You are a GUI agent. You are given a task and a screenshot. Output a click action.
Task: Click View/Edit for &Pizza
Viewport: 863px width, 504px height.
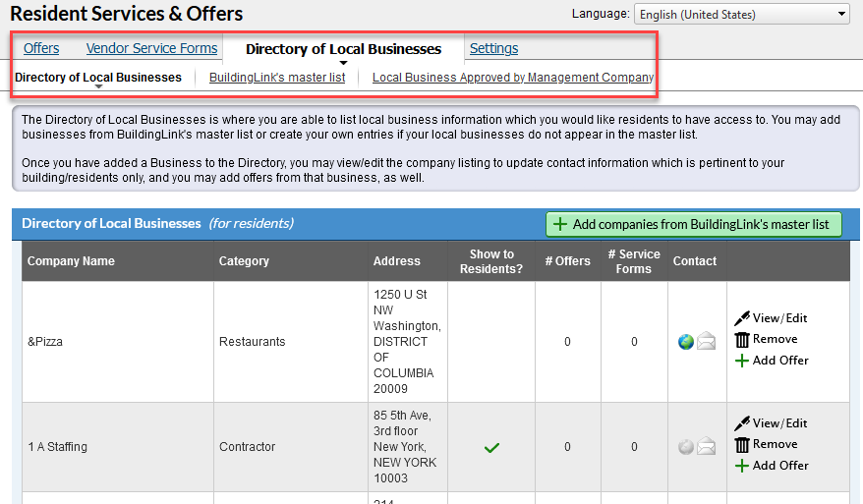tap(779, 318)
